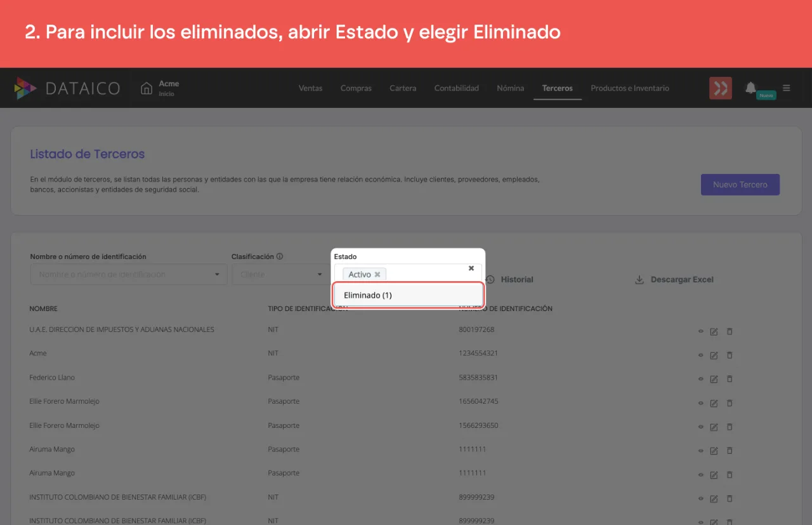Select the identification number 800197268
Screen dimensions: 812x525
[x=476, y=329]
